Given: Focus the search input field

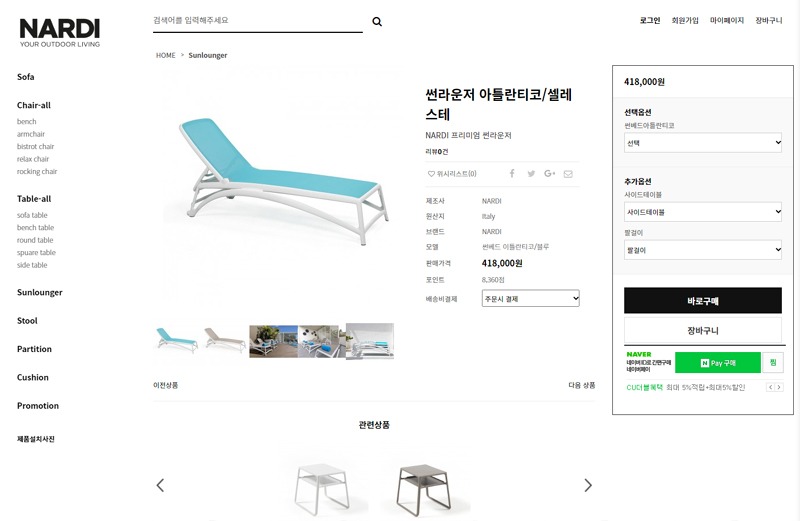Looking at the screenshot, I should coord(258,20).
